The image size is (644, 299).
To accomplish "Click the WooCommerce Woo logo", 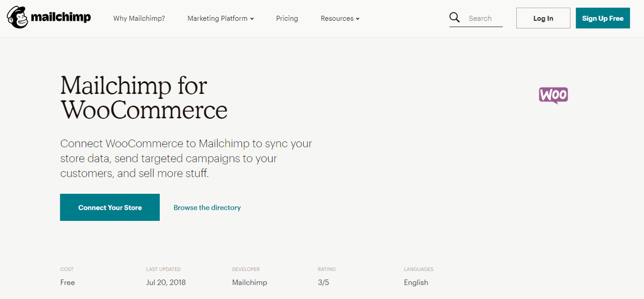I will (x=553, y=95).
